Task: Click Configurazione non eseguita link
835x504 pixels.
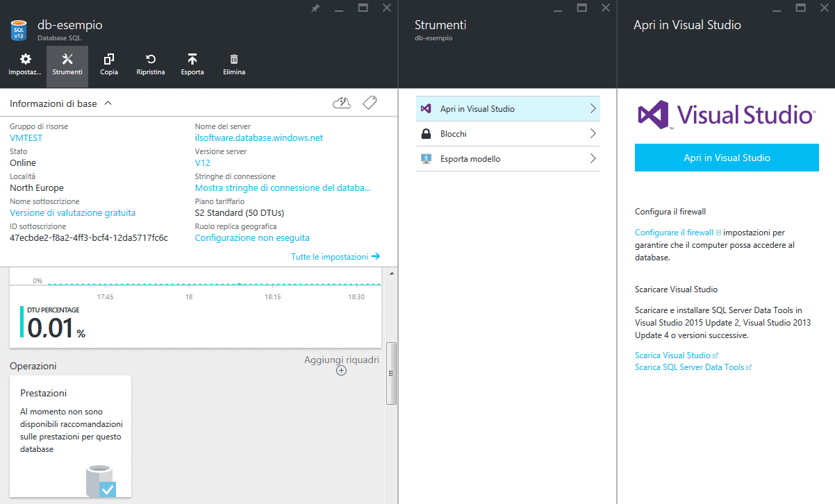Action: 252,237
